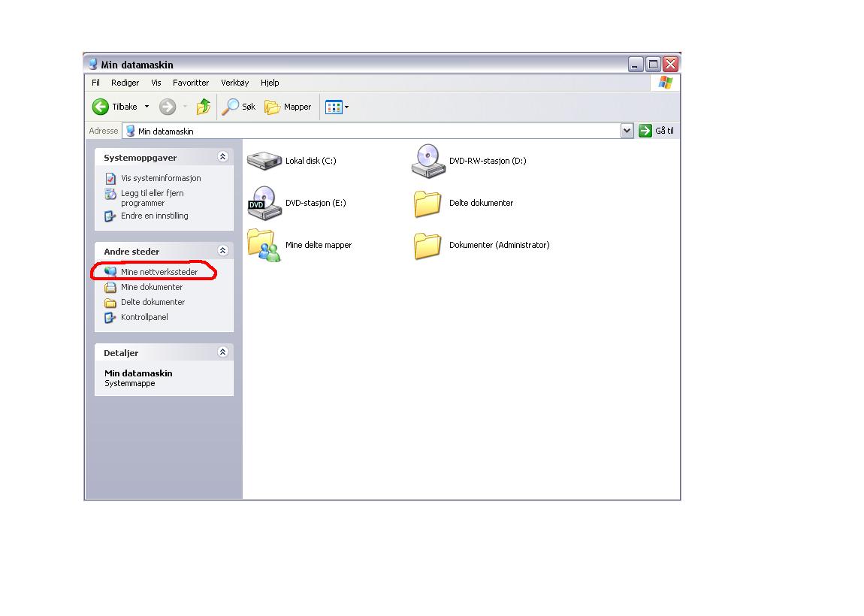Click Endre en innstilling link
864x616 pixels.
pos(154,216)
